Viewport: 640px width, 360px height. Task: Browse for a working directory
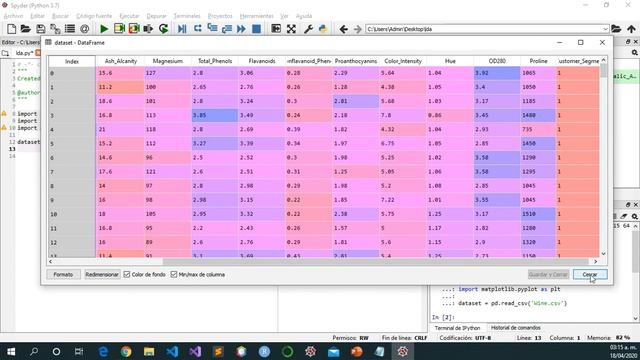tap(616, 29)
